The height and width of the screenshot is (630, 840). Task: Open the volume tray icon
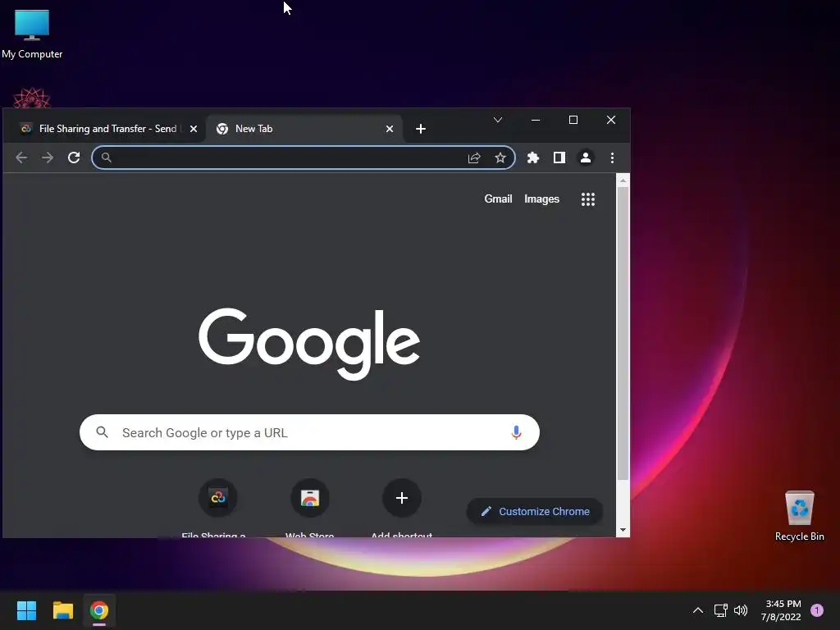741,610
